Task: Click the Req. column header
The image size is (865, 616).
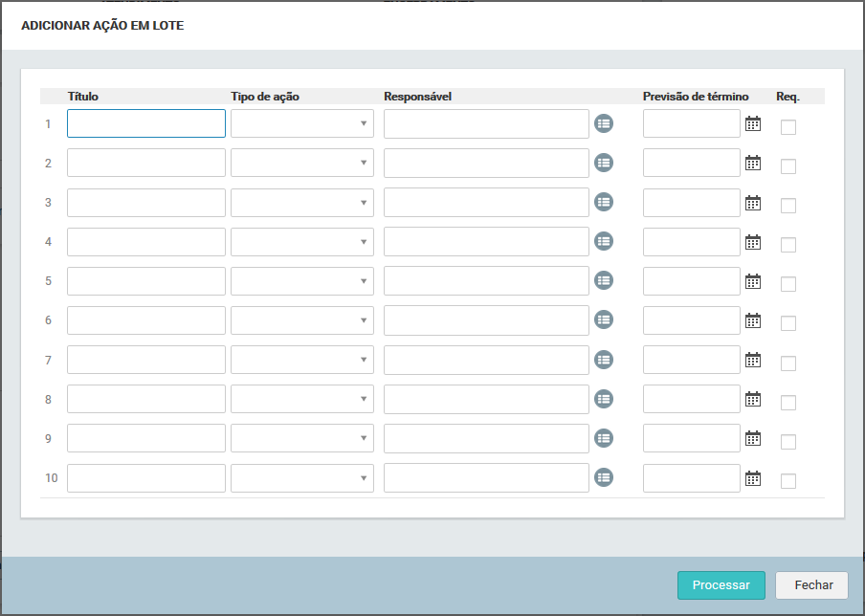Action: pyautogui.click(x=787, y=97)
